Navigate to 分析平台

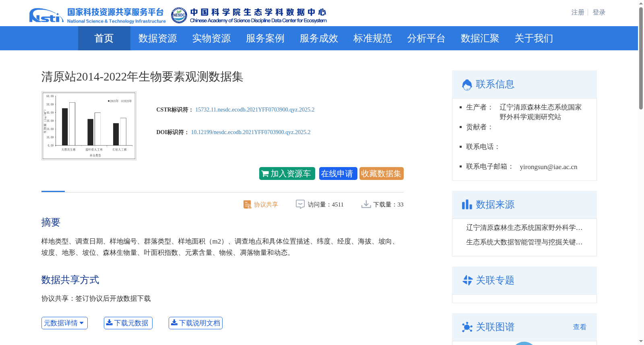[426, 38]
